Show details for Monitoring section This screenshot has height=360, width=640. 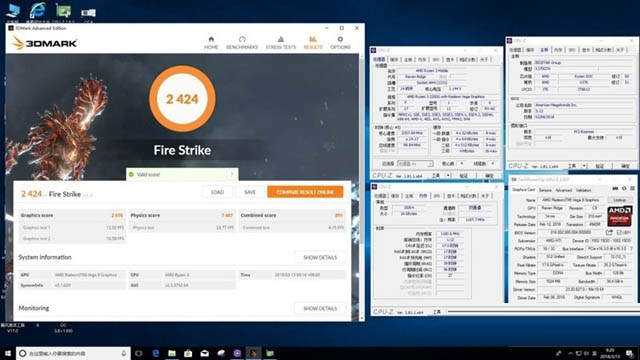pos(320,309)
